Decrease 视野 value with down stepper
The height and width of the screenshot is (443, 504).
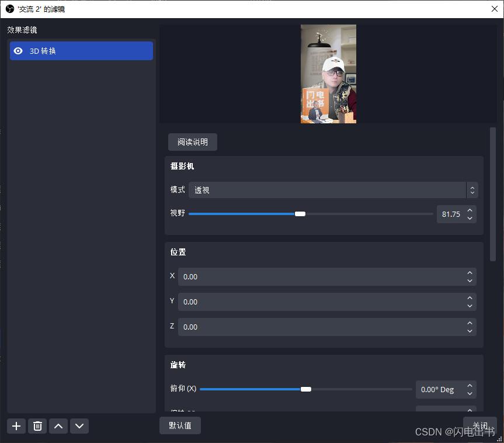click(x=470, y=218)
